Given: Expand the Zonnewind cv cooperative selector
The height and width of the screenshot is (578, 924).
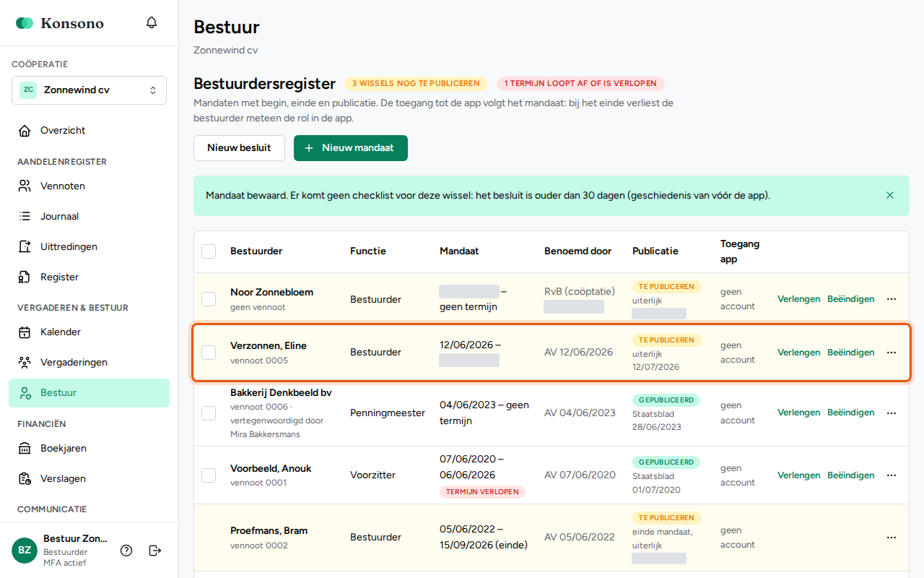Looking at the screenshot, I should pyautogui.click(x=89, y=90).
